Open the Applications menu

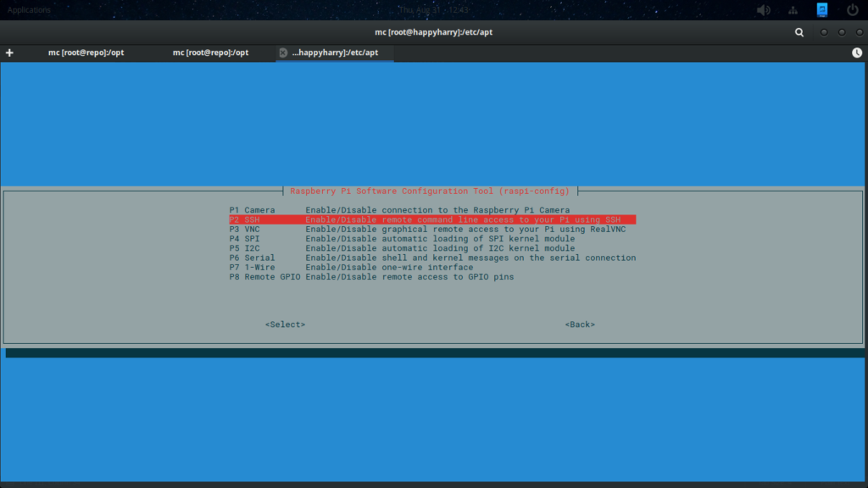[29, 10]
